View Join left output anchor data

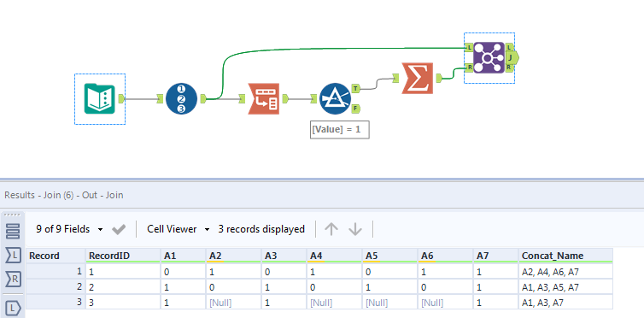(13, 308)
